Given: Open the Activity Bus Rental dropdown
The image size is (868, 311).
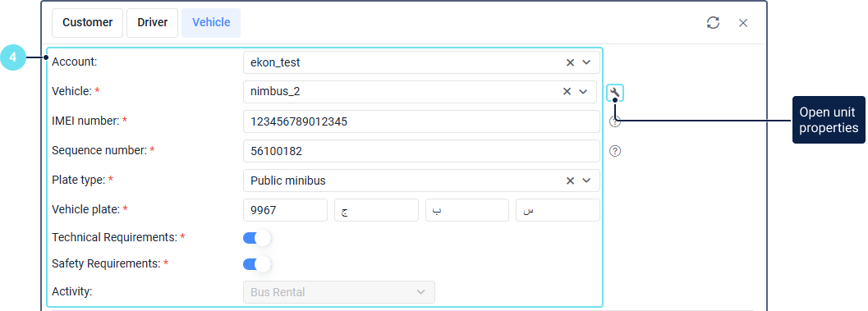Looking at the screenshot, I should [339, 292].
